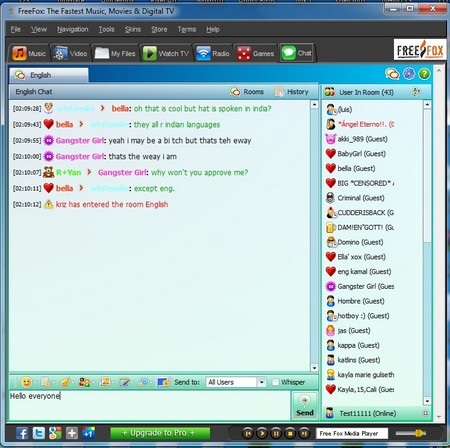Click the notepad-with-pencil icon in chat toolbar
450x448 pixels.
coord(124,382)
